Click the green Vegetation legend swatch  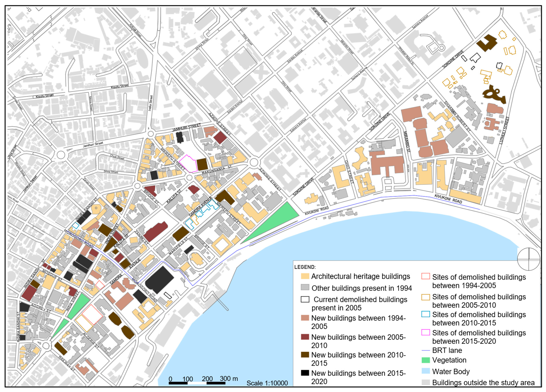click(426, 360)
